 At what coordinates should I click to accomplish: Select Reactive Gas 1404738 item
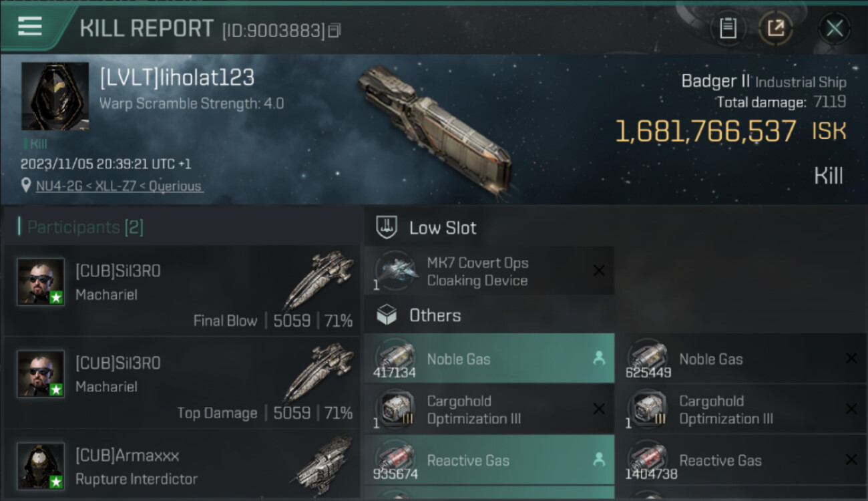click(741, 460)
